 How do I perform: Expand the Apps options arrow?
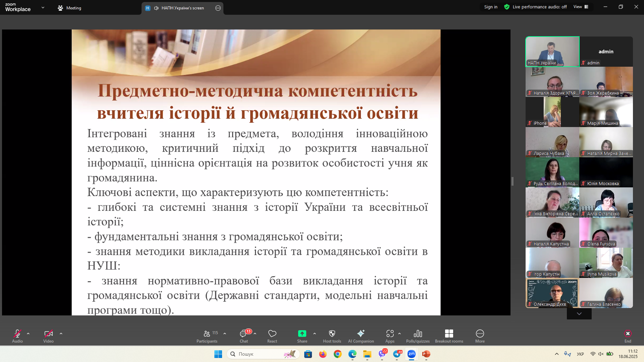coord(399,334)
